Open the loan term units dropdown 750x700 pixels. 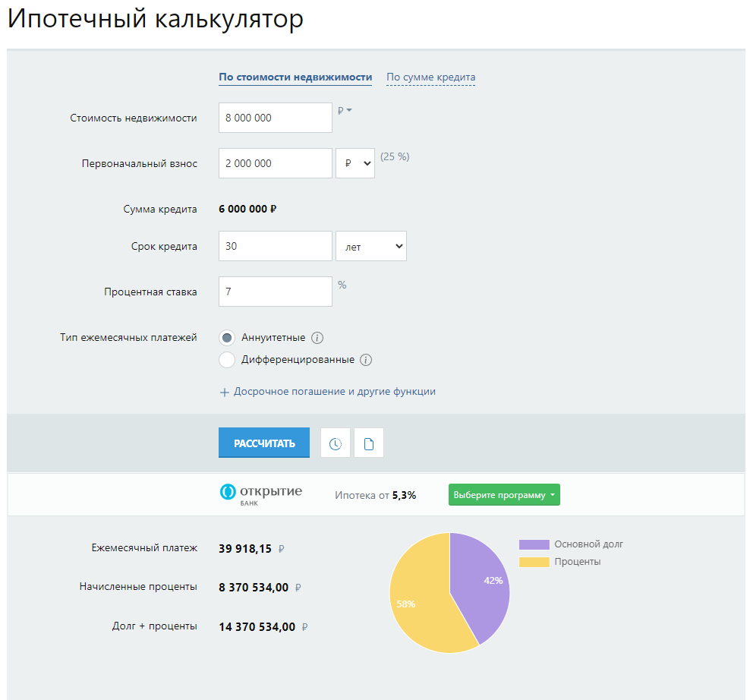[x=371, y=247]
